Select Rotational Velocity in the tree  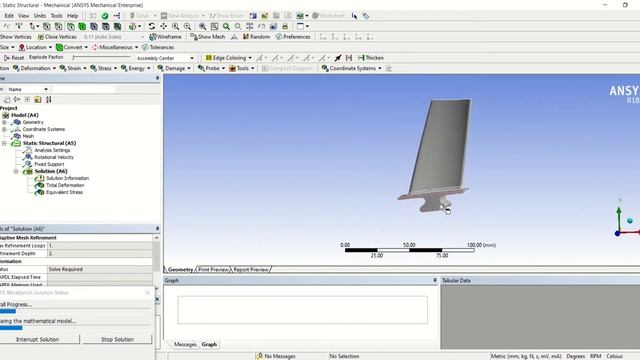pos(54,157)
